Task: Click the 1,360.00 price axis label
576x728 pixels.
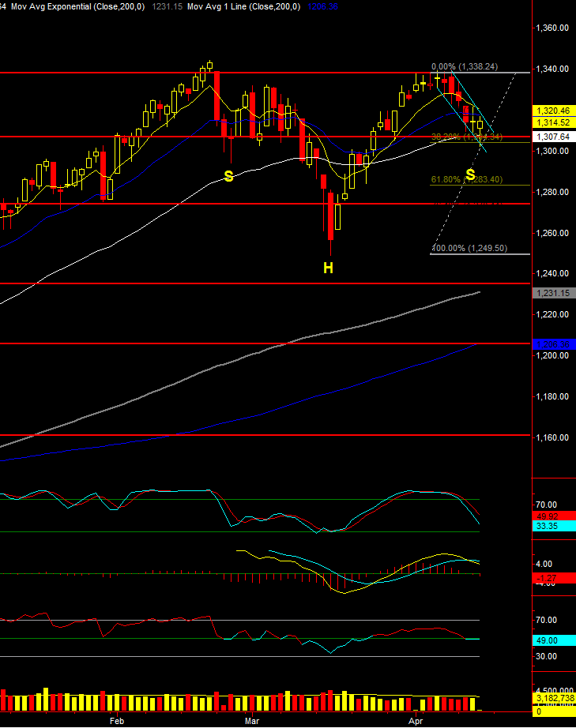Action: click(x=553, y=28)
